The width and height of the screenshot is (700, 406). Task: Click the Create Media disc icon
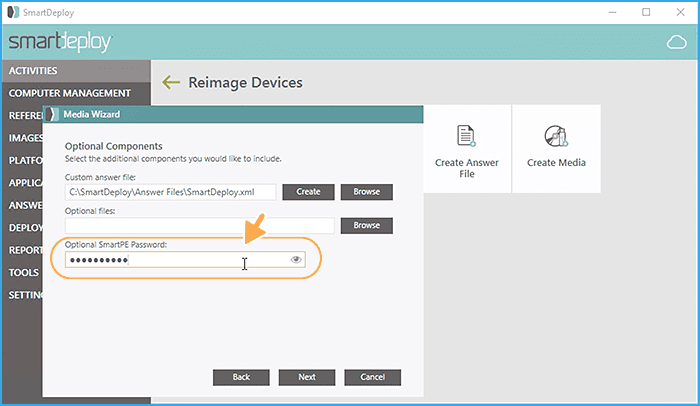pos(556,136)
